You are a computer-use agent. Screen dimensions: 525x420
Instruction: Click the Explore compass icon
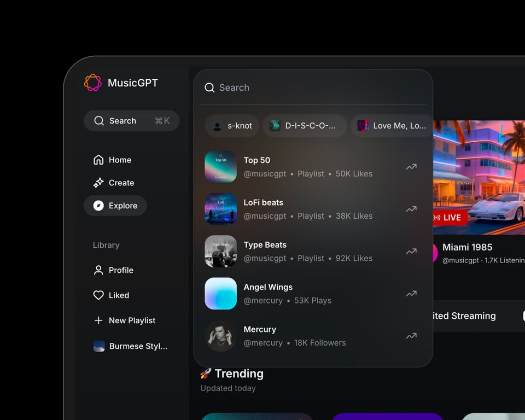pos(98,206)
